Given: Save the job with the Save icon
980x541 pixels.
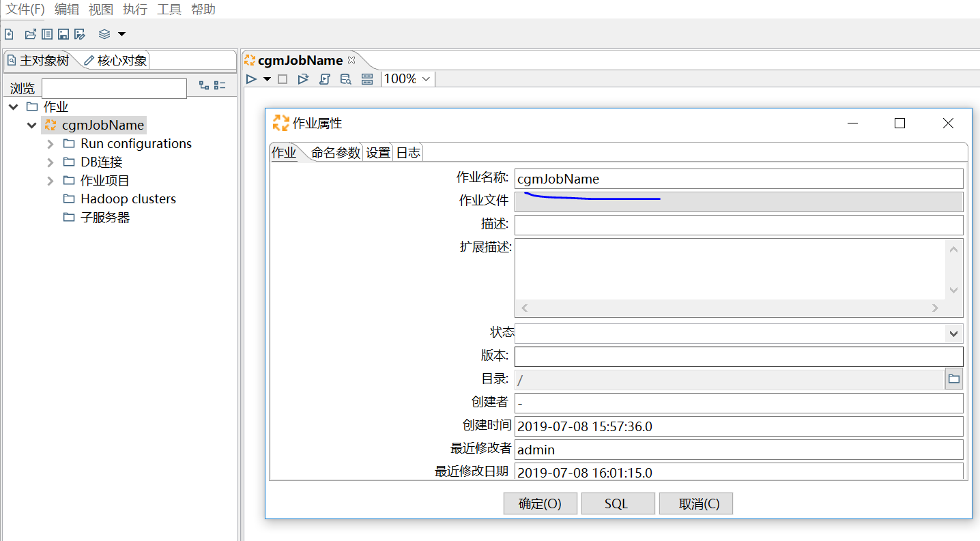Looking at the screenshot, I should click(x=63, y=33).
